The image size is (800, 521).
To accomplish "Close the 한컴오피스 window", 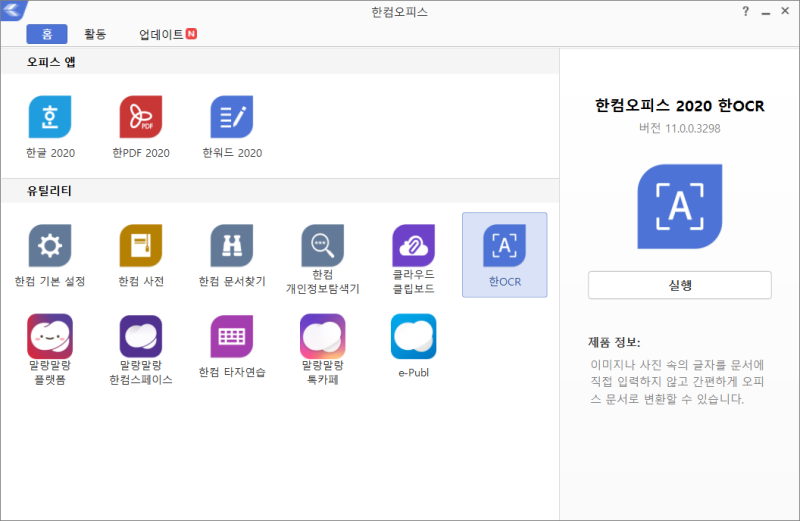I will tap(785, 11).
